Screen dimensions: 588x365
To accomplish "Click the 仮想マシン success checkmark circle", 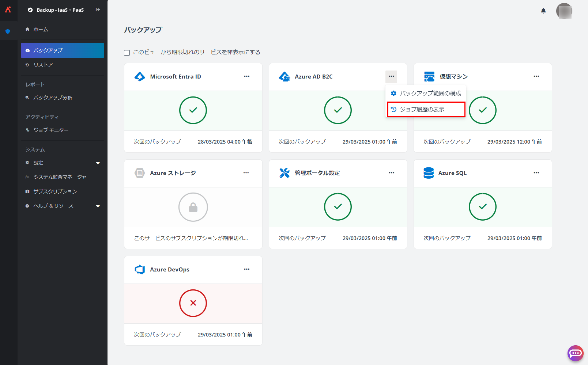I will pos(483,110).
